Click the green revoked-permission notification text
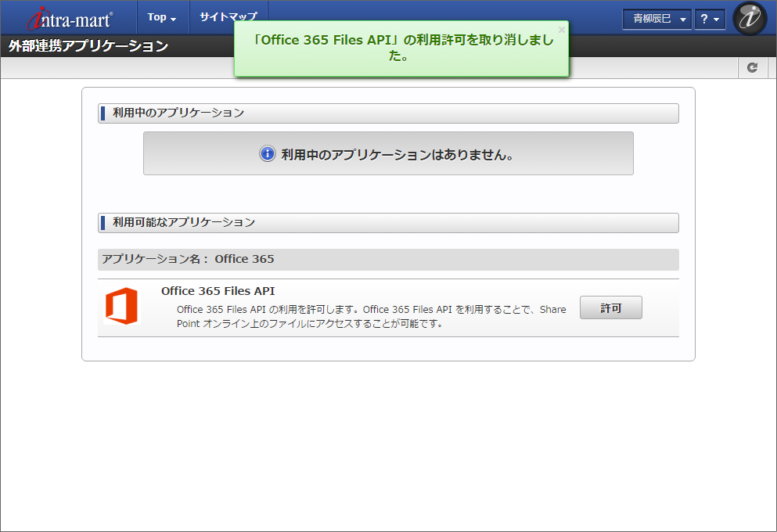The image size is (777, 532). pyautogui.click(x=401, y=48)
